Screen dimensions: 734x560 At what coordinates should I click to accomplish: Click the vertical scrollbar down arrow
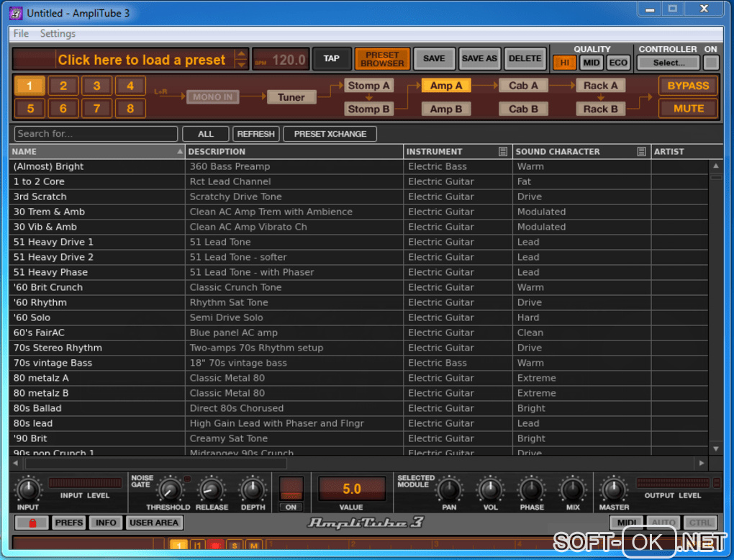tap(716, 448)
